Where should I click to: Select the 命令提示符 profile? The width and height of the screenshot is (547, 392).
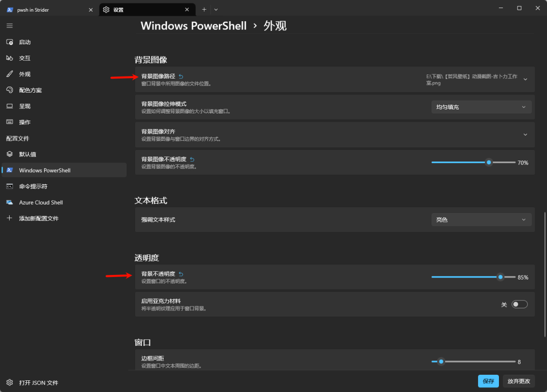click(x=64, y=186)
